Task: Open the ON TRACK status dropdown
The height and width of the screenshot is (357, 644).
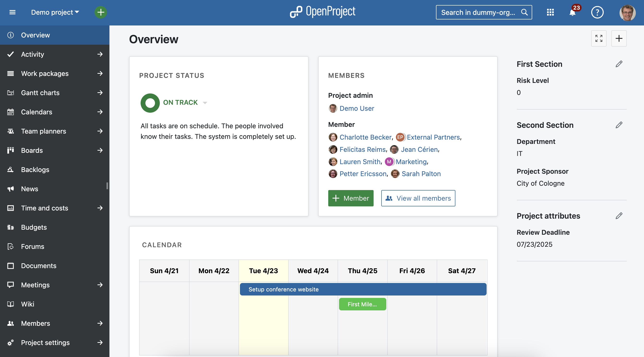Action: coord(185,103)
